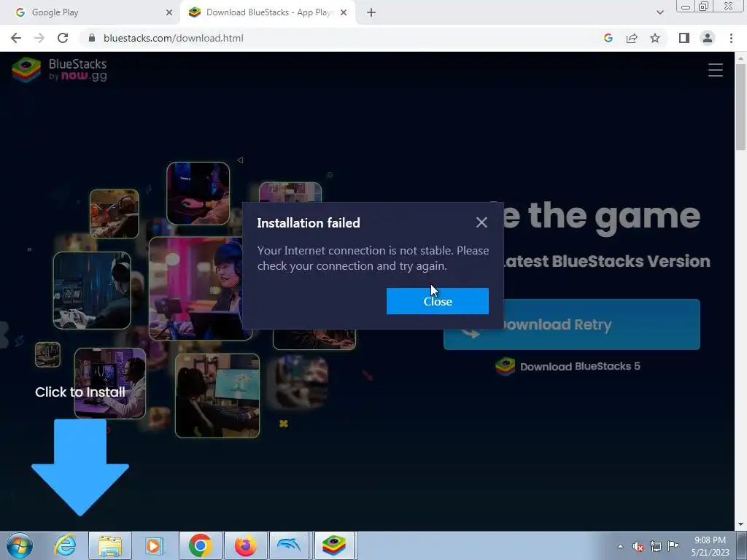Open the network tray icon
This screenshot has width=747, height=560.
tap(656, 546)
